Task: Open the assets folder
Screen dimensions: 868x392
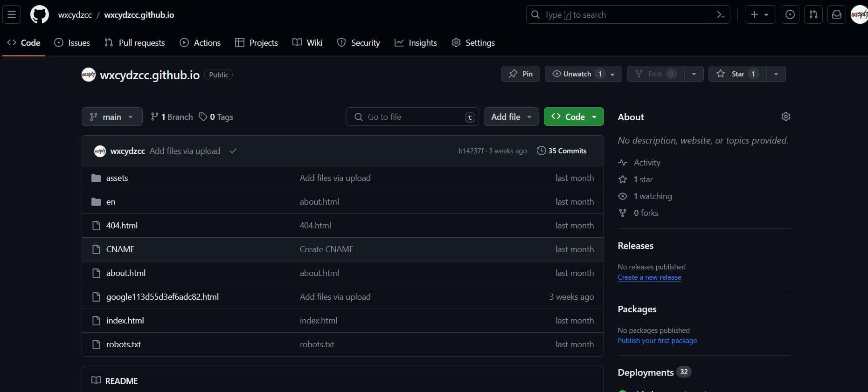Action: coord(117,178)
